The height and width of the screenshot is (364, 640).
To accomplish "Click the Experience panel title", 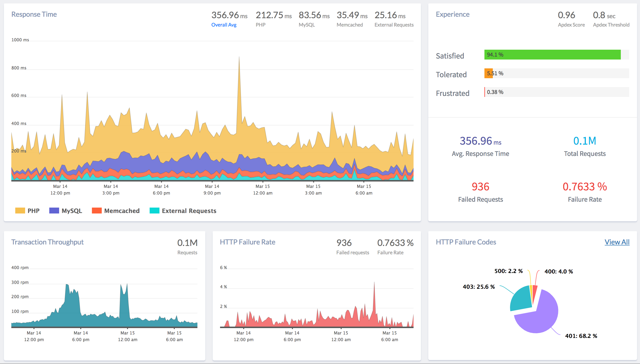I will click(452, 14).
